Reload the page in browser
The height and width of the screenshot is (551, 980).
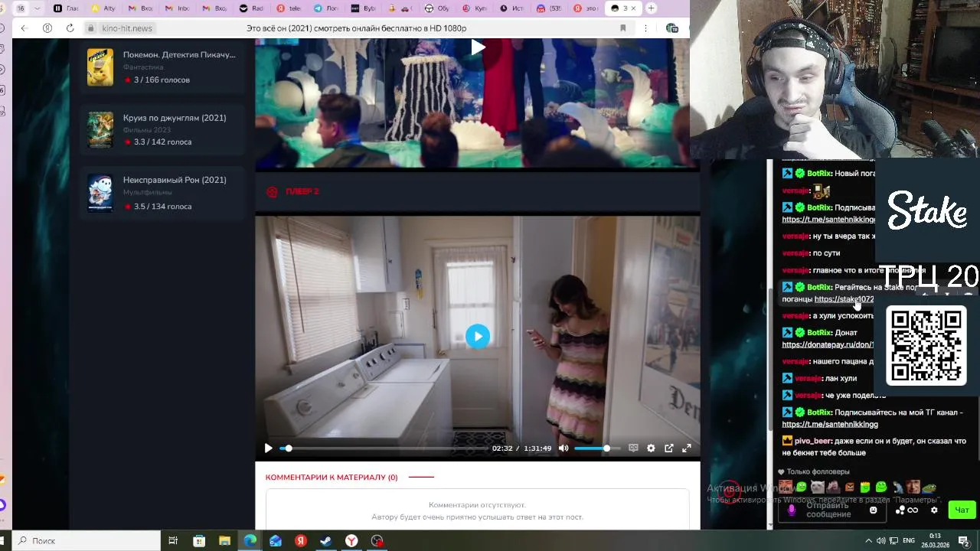[70, 28]
